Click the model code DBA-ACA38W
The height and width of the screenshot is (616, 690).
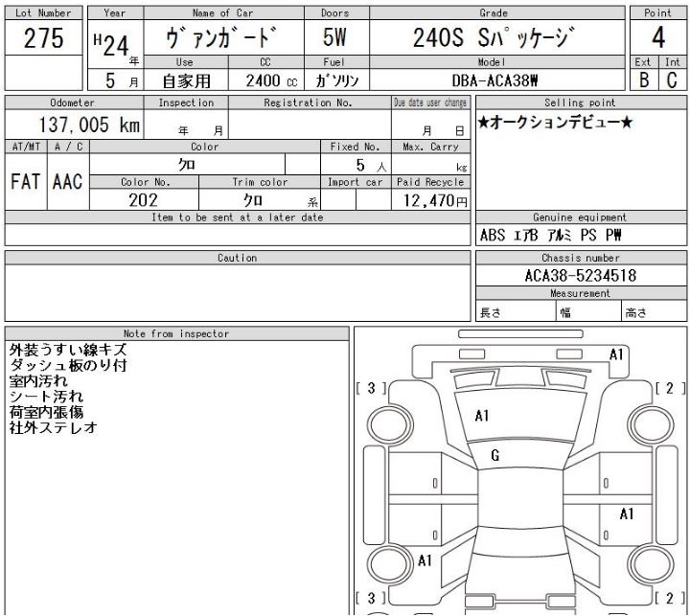point(495,81)
